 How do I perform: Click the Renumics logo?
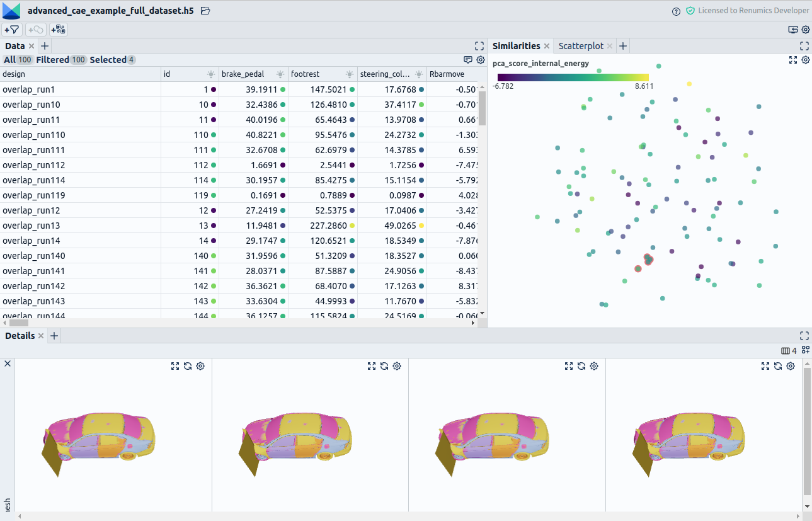point(11,11)
